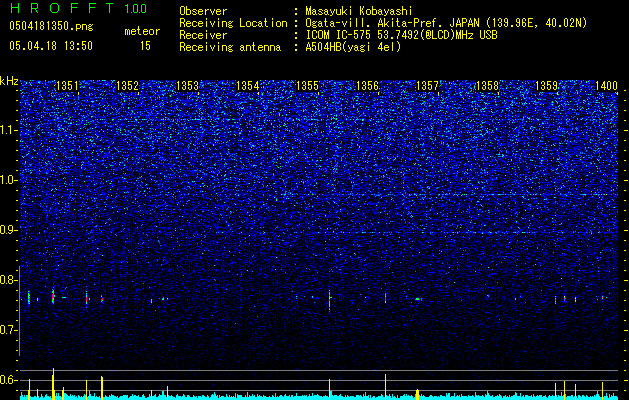Click the Receiving Location label

(233, 23)
